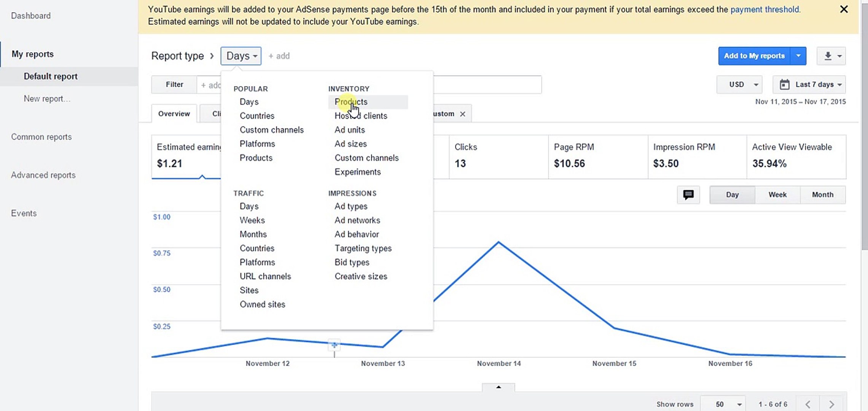Select Custom channels under Popular

coord(272,130)
